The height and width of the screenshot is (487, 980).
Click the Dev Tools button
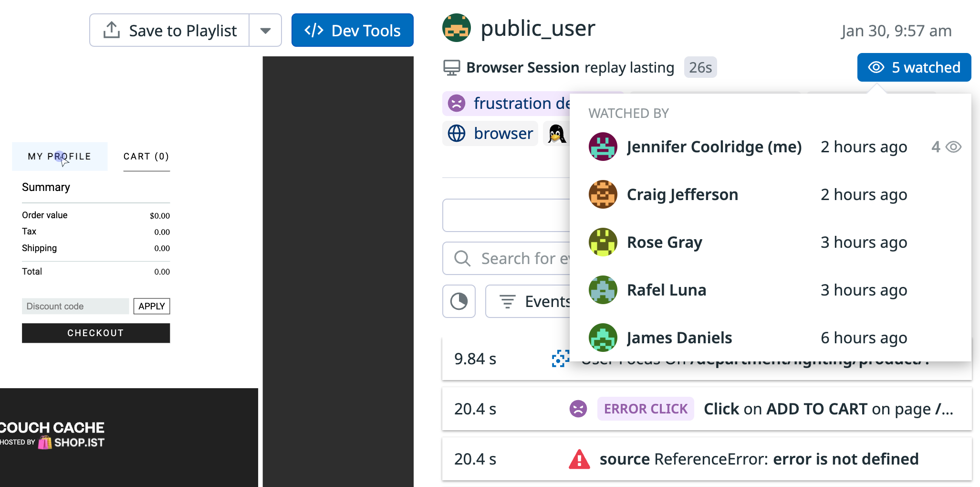(x=352, y=31)
